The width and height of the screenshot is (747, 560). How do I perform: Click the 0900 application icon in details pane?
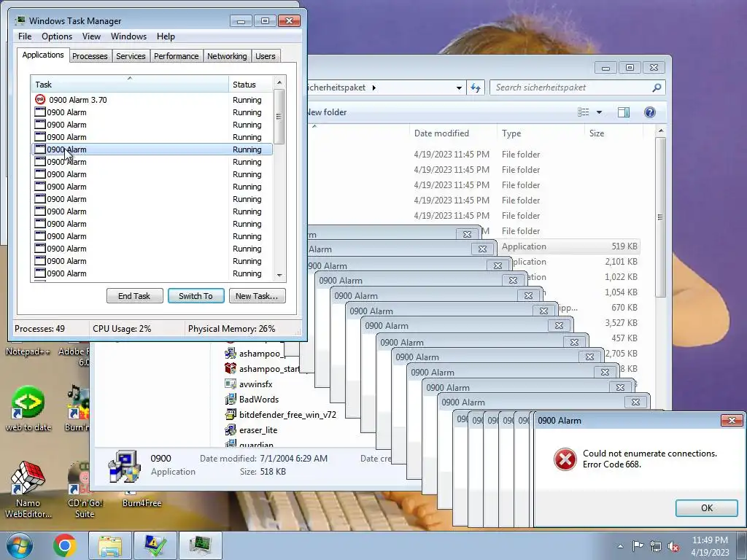(x=125, y=466)
